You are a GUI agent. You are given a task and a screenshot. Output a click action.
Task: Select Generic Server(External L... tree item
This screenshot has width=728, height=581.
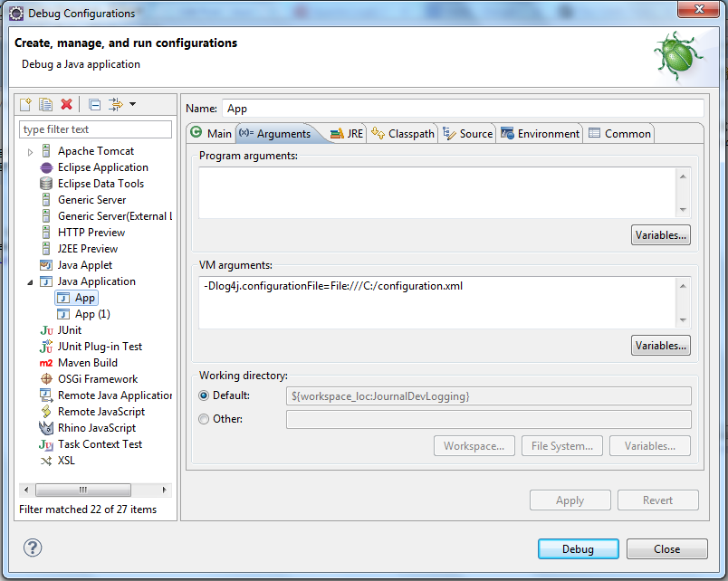(x=106, y=216)
